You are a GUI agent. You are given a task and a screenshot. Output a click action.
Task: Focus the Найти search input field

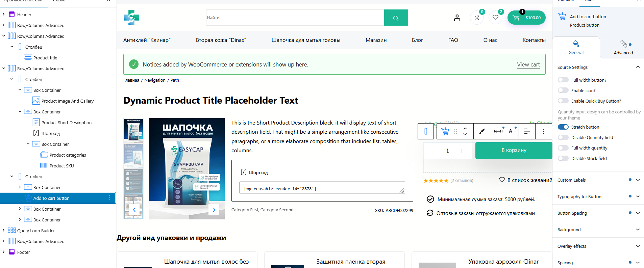tap(295, 18)
